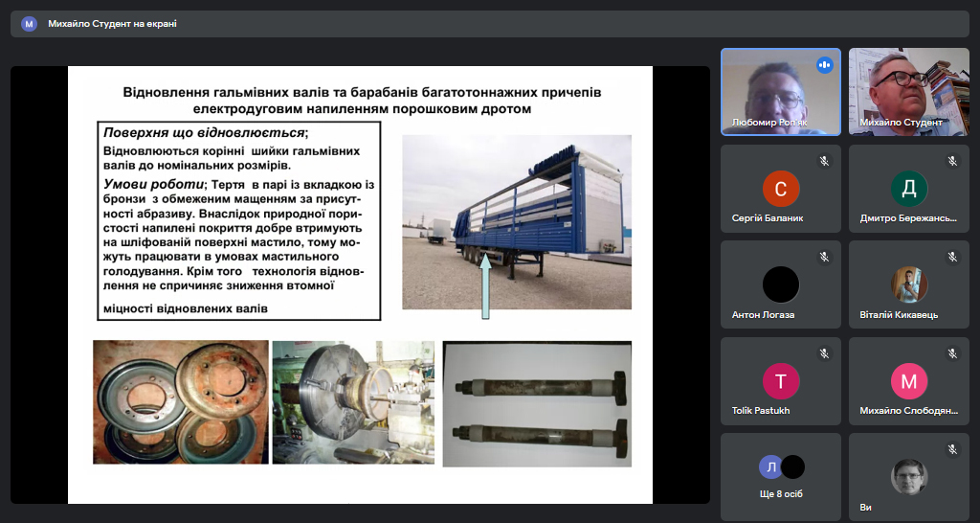Image resolution: width=980 pixels, height=523 pixels.
Task: Click the brake drums photo on the slide
Action: click(180, 402)
